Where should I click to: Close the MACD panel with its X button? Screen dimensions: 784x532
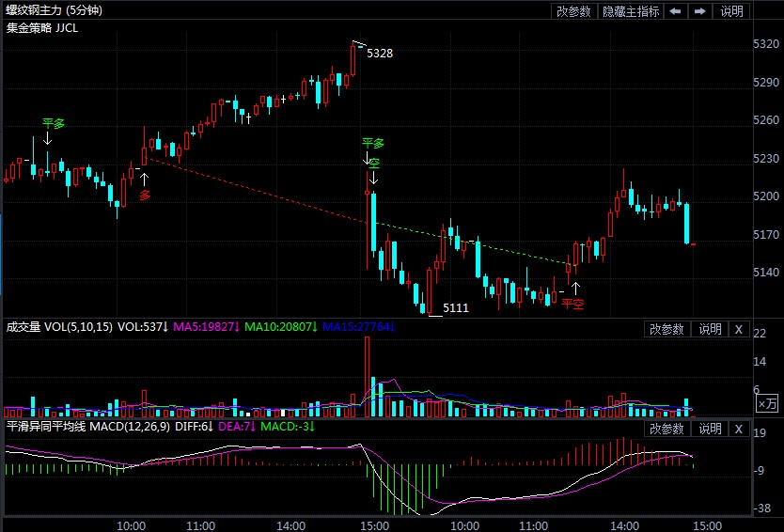point(739,429)
